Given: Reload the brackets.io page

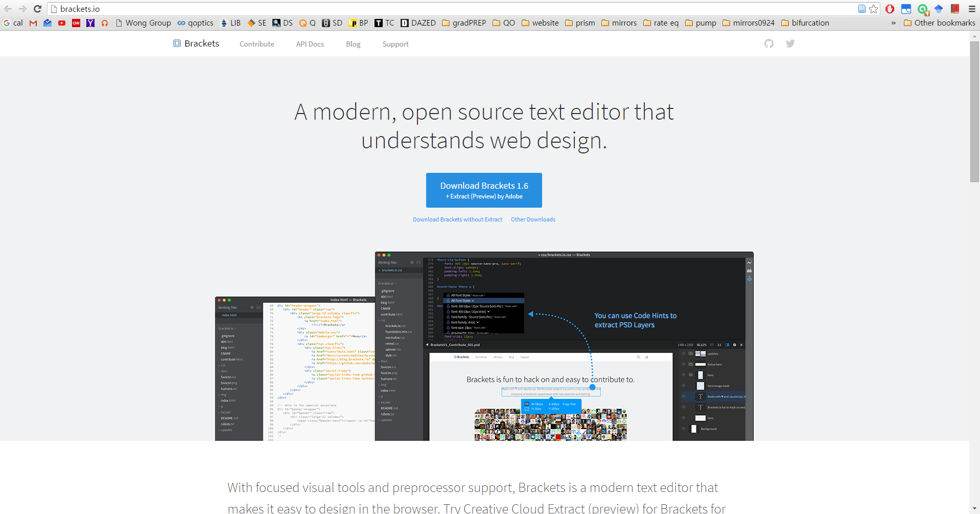Looking at the screenshot, I should pyautogui.click(x=37, y=9).
